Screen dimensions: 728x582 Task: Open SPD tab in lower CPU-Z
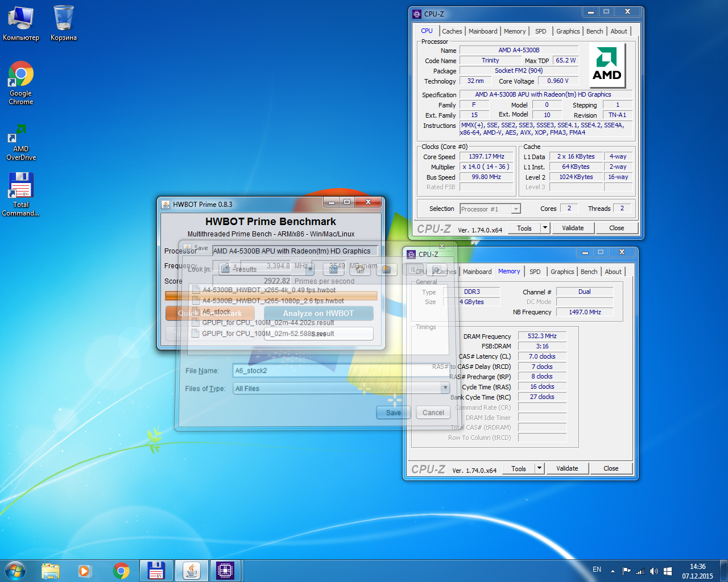pos(535,272)
